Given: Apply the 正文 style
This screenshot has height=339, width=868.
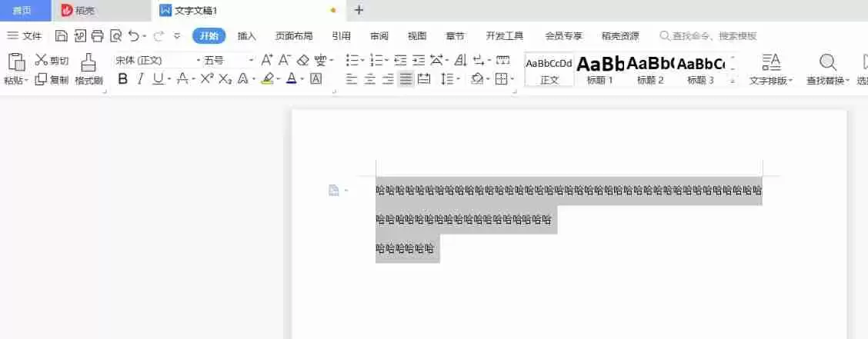Looking at the screenshot, I should (549, 70).
